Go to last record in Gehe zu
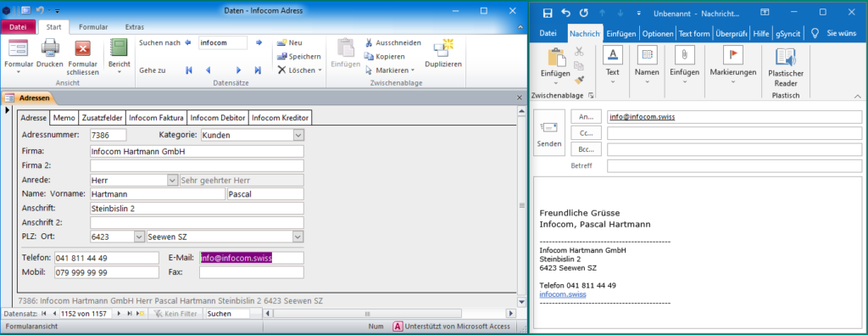 click(258, 70)
